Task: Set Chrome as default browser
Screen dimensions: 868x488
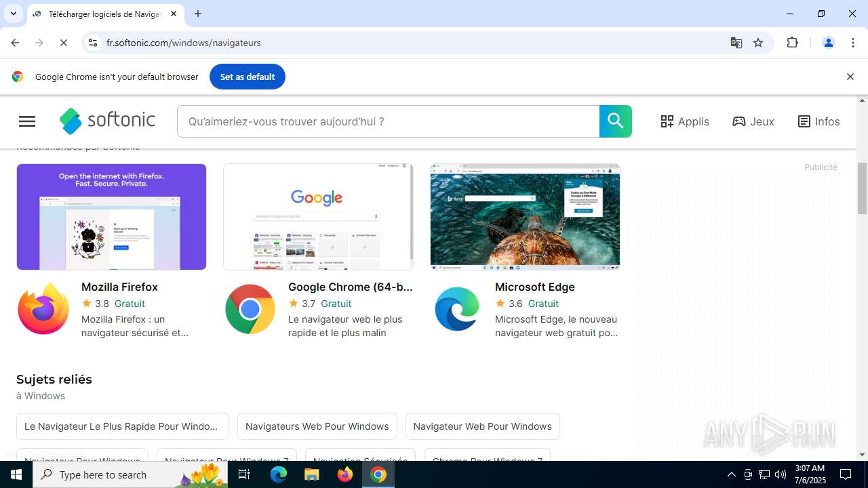Action: [x=248, y=77]
